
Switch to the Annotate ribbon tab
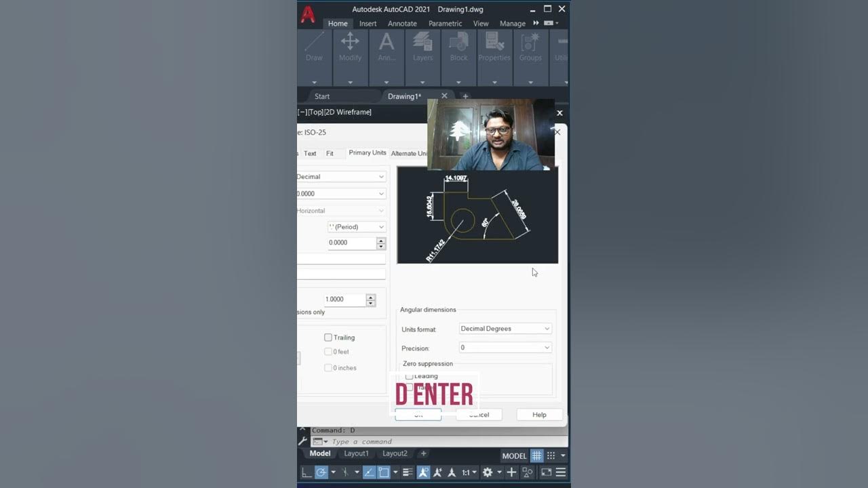tap(402, 23)
